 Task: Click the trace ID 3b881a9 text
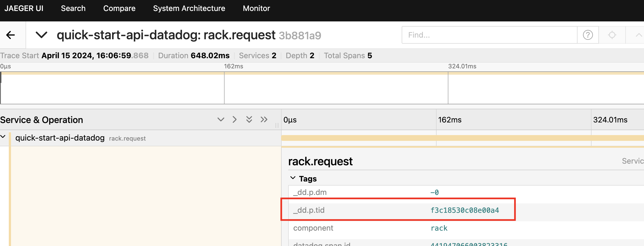pos(300,36)
